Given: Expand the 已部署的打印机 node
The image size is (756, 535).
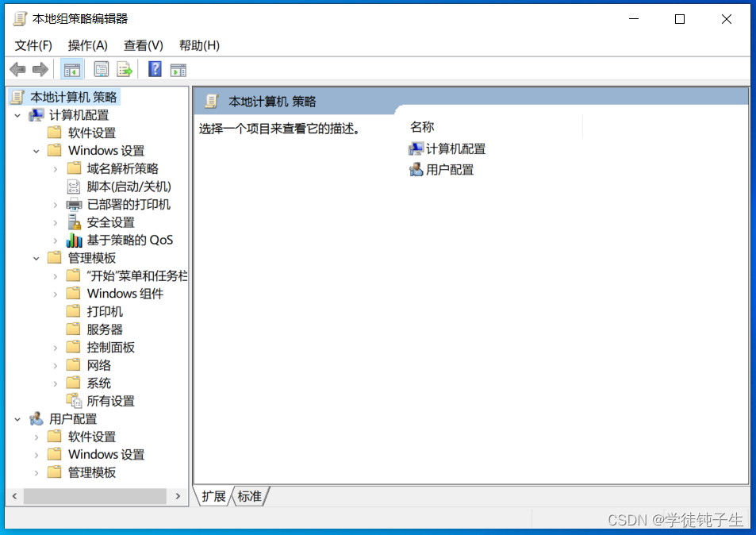Looking at the screenshot, I should click(x=55, y=205).
